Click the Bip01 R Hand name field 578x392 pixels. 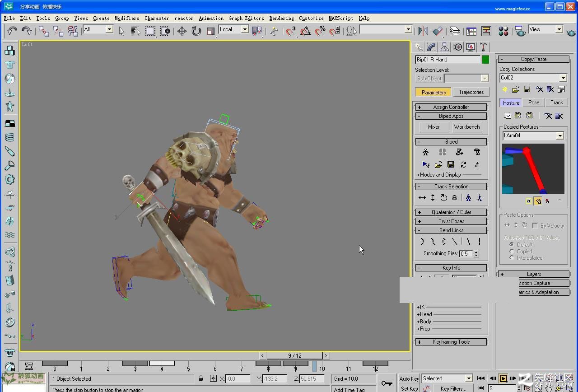(x=447, y=60)
